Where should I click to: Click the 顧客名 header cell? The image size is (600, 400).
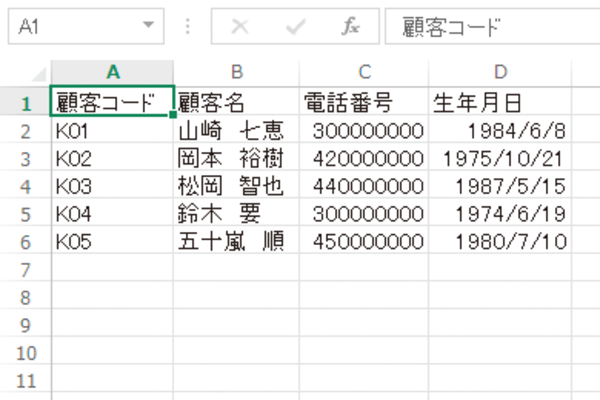(x=236, y=102)
